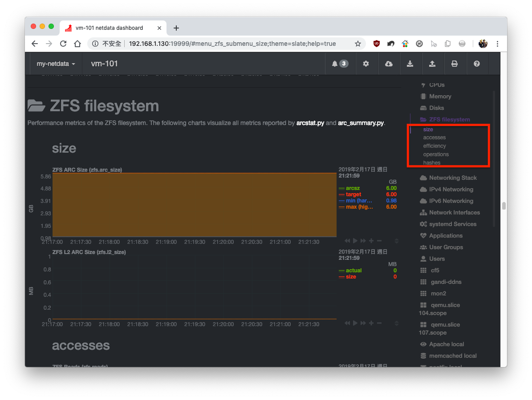Open netdata settings gear icon
Image resolution: width=532 pixels, height=400 pixels.
[x=366, y=64]
